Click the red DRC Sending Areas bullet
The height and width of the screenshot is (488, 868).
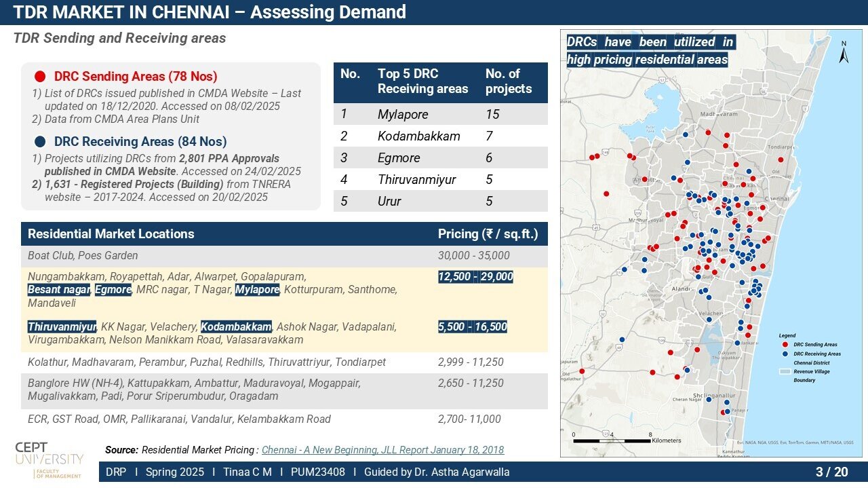pyautogui.click(x=40, y=77)
